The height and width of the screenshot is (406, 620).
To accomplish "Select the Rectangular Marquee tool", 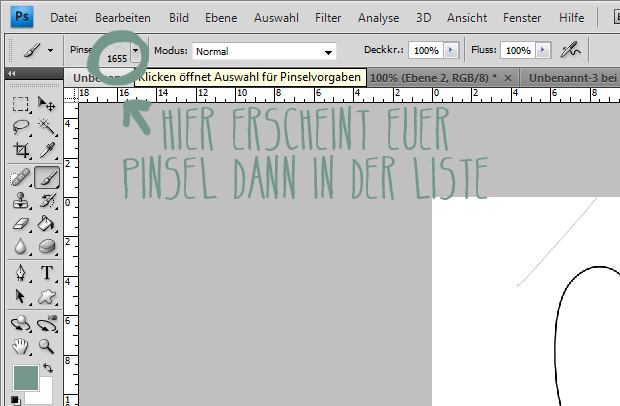I will [x=20, y=104].
